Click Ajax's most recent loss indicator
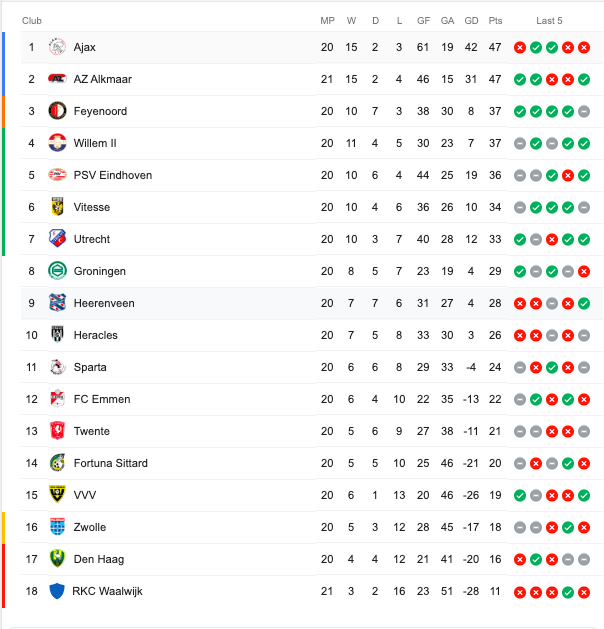Viewport: 604px width, 629px height. point(584,47)
